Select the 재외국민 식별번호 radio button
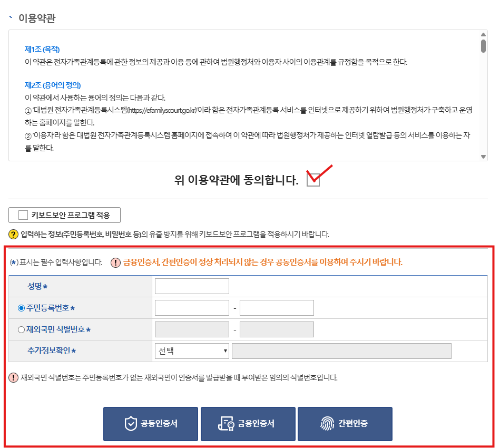This screenshot has width=500, height=448. pyautogui.click(x=21, y=329)
